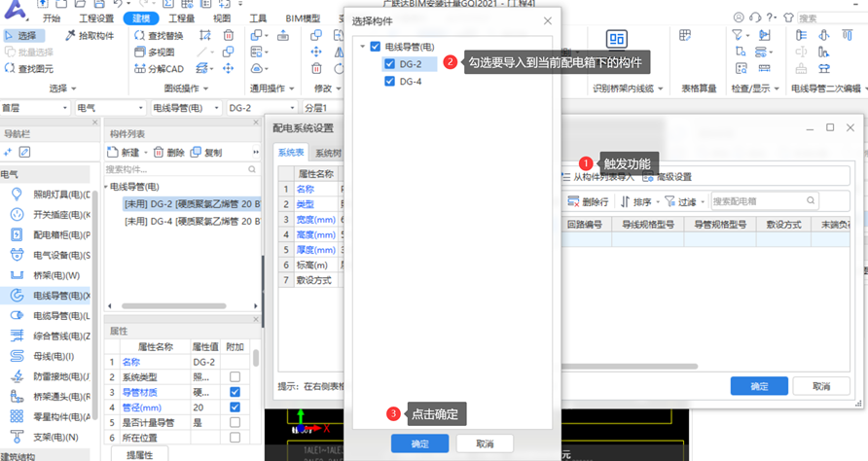
Task: Uncheck the DG-4 component checkbox
Action: pos(390,82)
